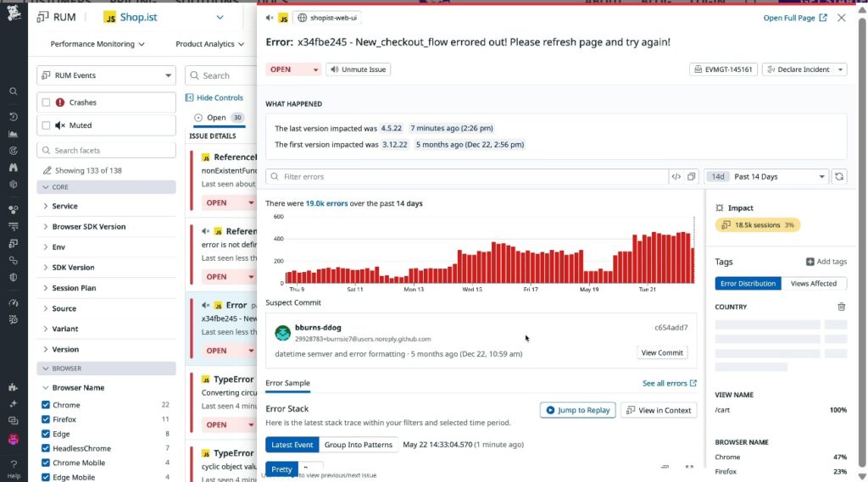
Task: Focus the Filter errors input
Action: pyautogui.click(x=467, y=176)
